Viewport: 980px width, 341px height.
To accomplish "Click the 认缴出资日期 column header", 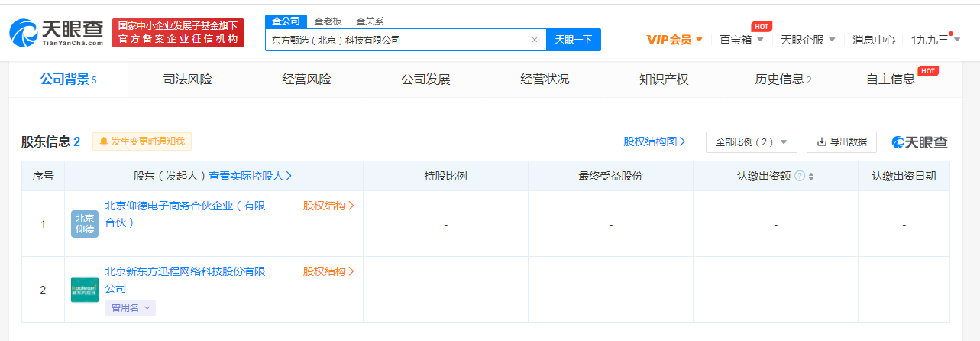I will tap(904, 176).
